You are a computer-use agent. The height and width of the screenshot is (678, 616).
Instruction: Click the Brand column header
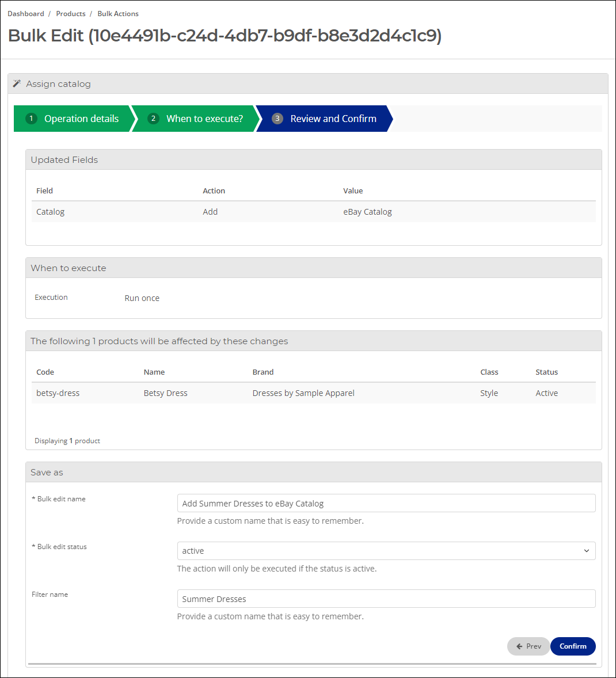click(263, 372)
